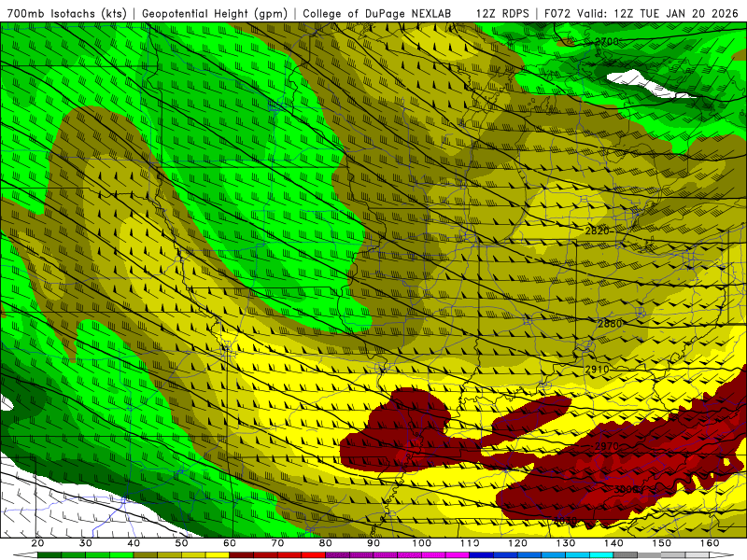
Task: Click the 20 value on the color scale
Action: tap(37, 543)
